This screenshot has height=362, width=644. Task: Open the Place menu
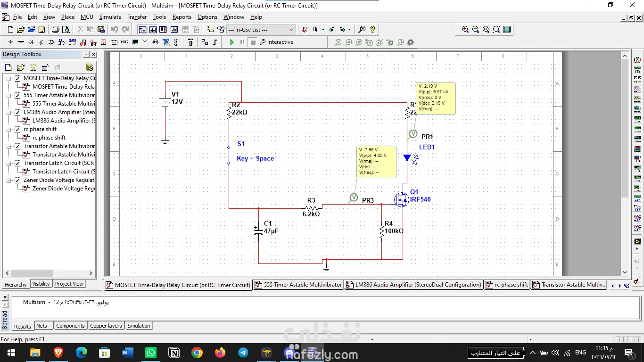(x=68, y=17)
